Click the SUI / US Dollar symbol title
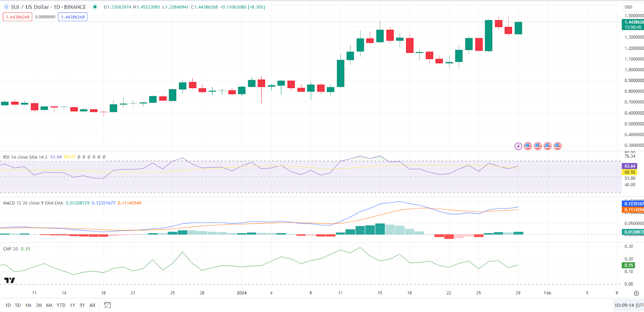 click(x=48, y=7)
